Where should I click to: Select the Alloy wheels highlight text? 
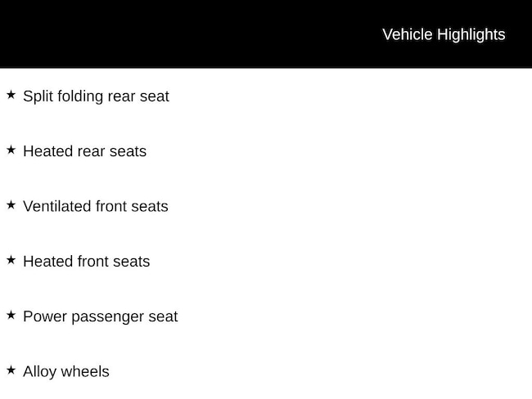65,371
